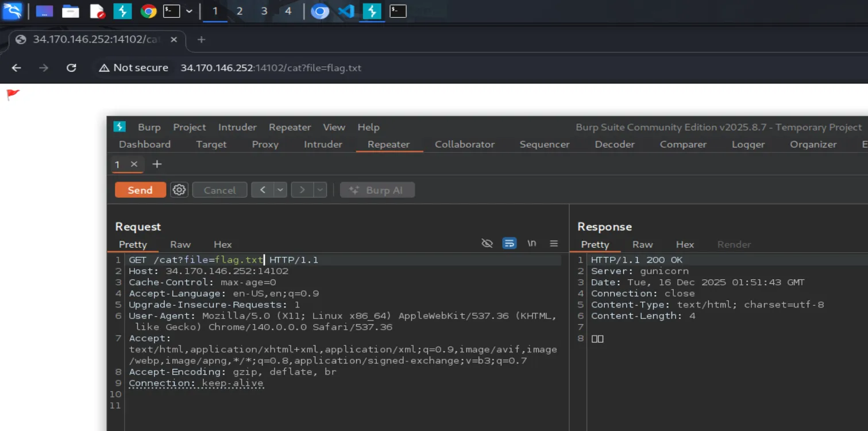Screen dimensions: 868x431
Task: Open the terminal launcher dropdown arrow
Action: 189,11
